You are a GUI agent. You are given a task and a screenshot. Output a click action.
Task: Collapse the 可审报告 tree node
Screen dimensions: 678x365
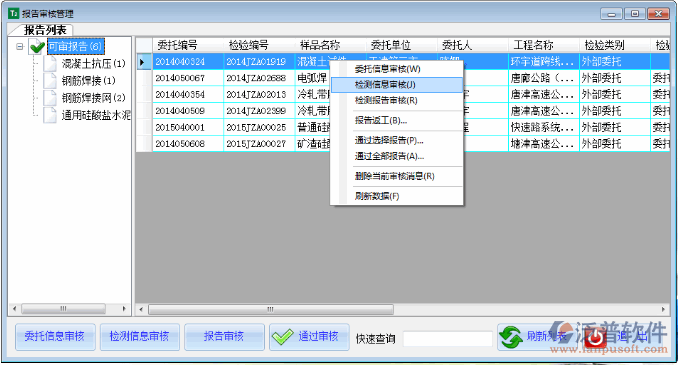click(19, 46)
